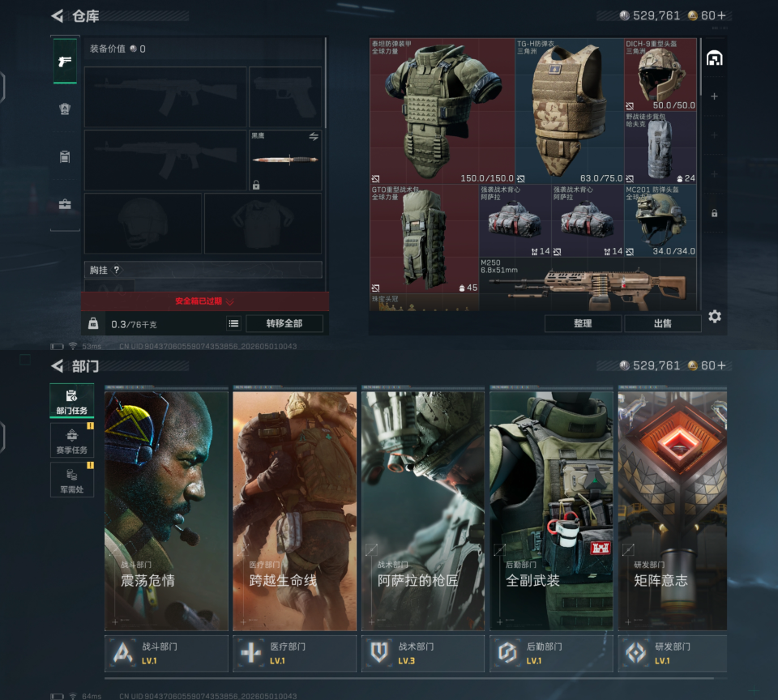778x700 pixels.
Task: Select the empty helmet equipment slot
Action: point(143,224)
